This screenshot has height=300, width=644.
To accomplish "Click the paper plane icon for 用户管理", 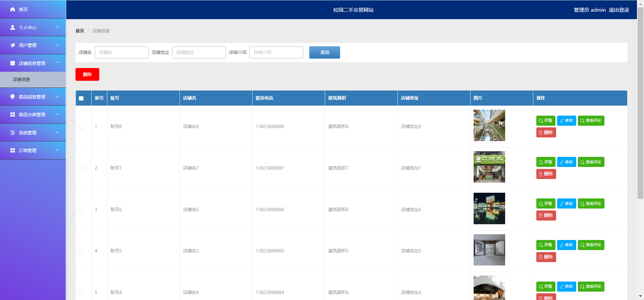I will pos(13,45).
